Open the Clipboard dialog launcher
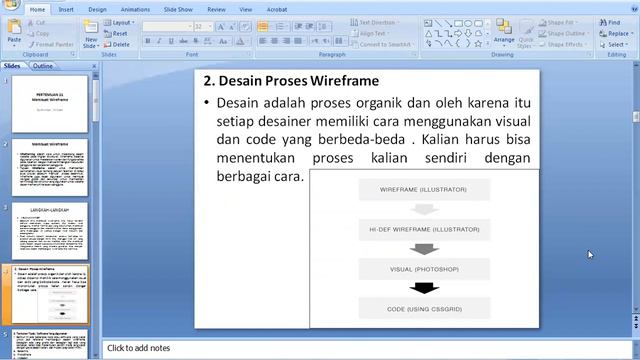The image size is (640, 360). pyautogui.click(x=73, y=54)
